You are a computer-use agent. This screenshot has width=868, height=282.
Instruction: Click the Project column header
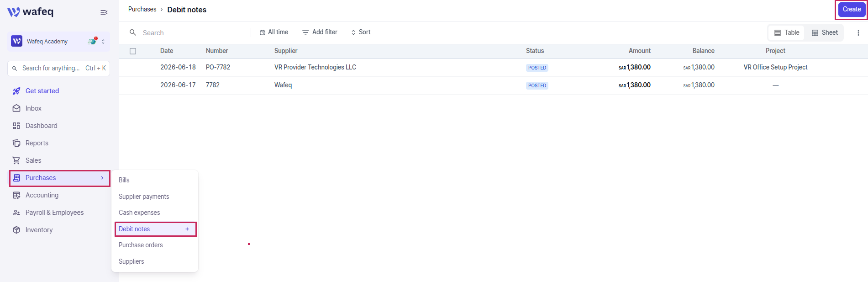[775, 51]
